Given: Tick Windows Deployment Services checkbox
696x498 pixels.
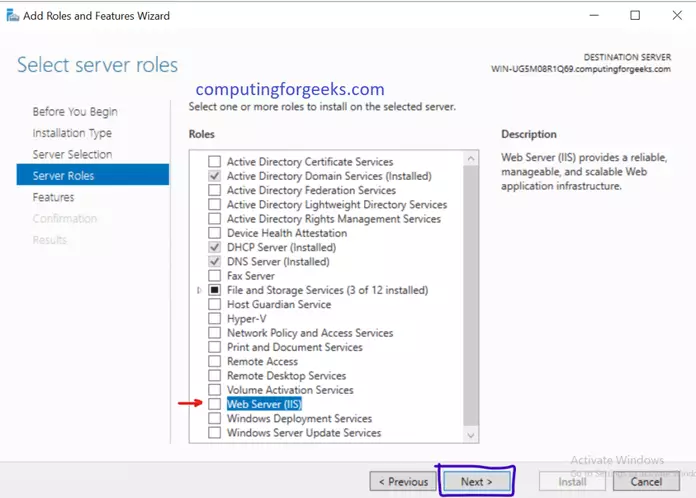Looking at the screenshot, I should tap(214, 418).
